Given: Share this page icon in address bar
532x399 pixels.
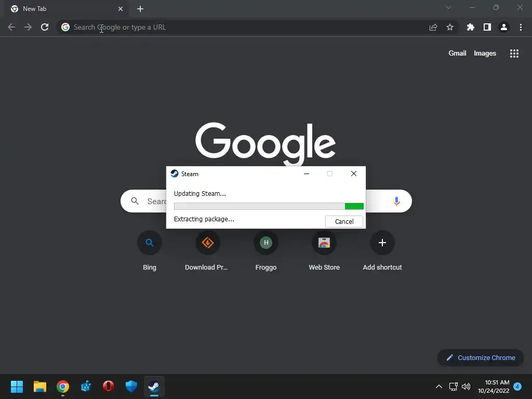Looking at the screenshot, I should [x=433, y=27].
